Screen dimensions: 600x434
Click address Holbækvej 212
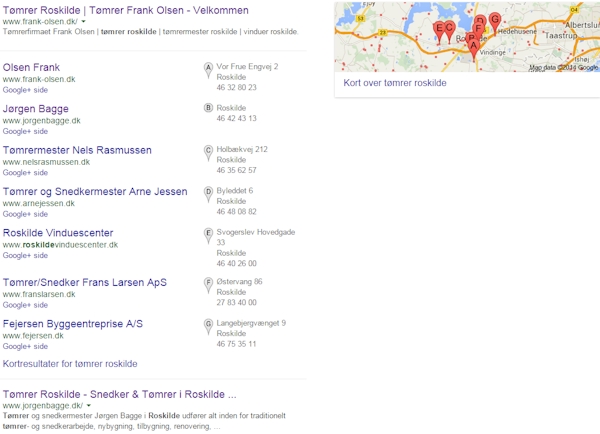(242, 149)
